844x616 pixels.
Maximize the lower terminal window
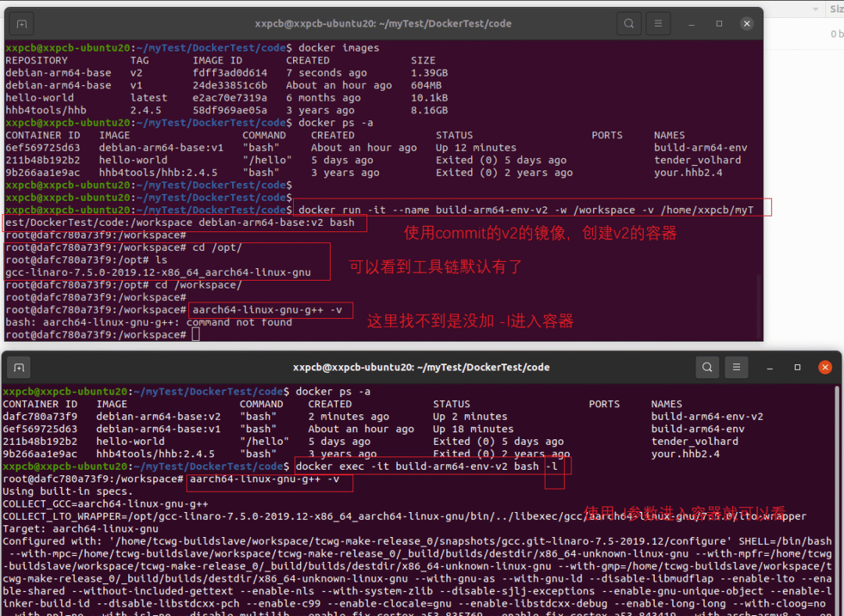pos(797,367)
